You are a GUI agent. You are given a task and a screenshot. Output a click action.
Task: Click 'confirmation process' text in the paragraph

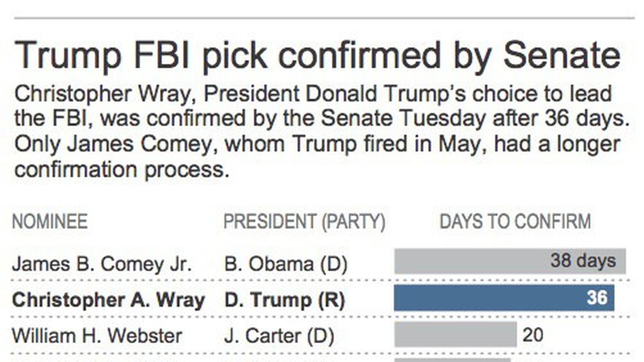[x=122, y=170]
